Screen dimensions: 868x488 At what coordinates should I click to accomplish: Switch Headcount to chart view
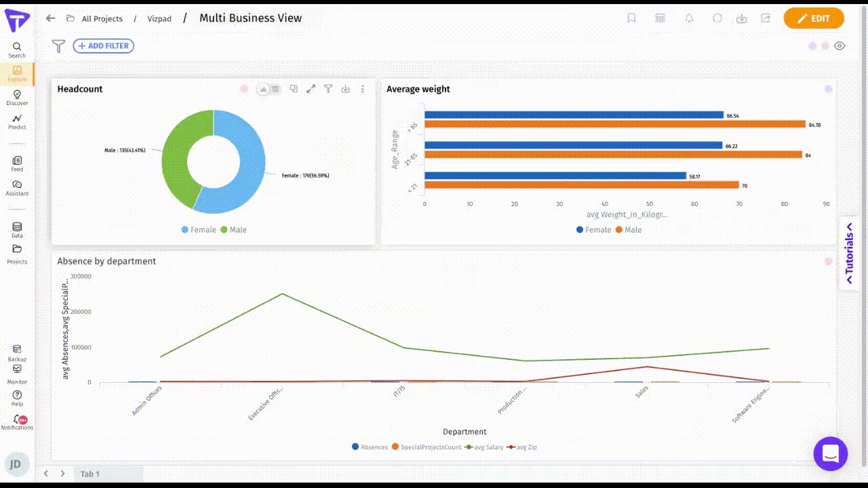point(263,89)
